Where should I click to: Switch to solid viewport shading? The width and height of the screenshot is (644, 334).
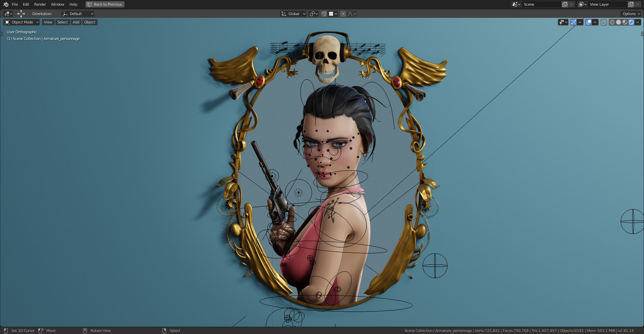(619, 22)
